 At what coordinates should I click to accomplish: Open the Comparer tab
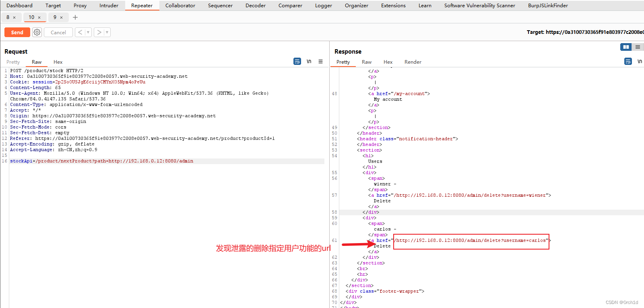[x=290, y=5]
